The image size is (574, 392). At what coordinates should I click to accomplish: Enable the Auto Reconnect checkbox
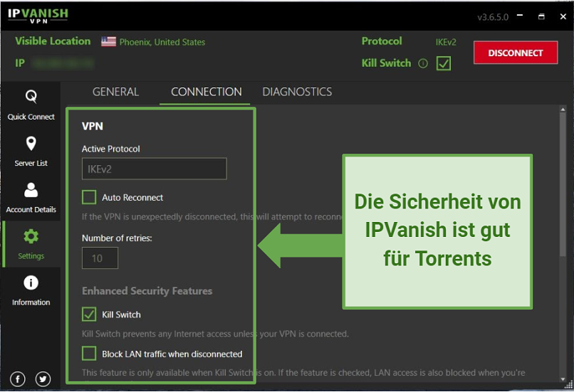[89, 197]
